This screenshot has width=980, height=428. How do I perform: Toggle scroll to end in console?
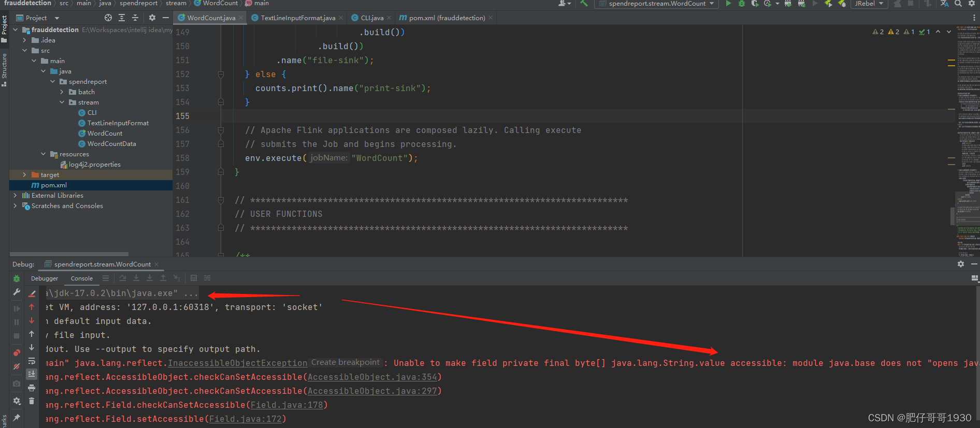coord(32,374)
